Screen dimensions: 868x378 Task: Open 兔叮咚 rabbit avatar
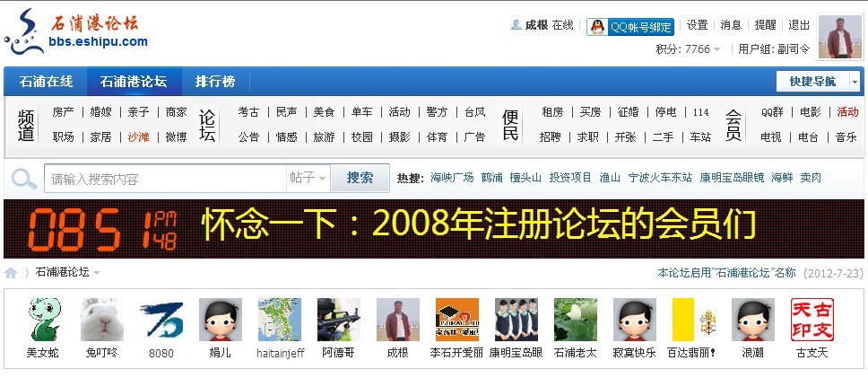(x=101, y=320)
